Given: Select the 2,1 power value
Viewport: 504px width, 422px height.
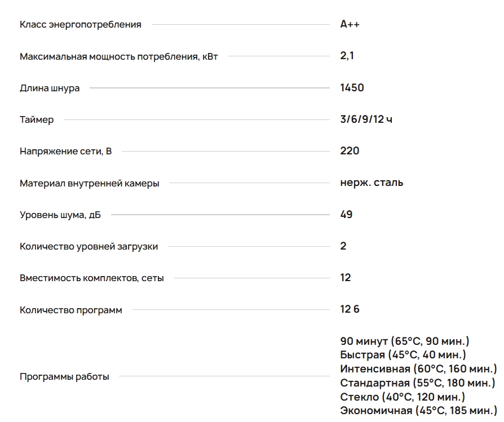Looking at the screenshot, I should (x=347, y=56).
